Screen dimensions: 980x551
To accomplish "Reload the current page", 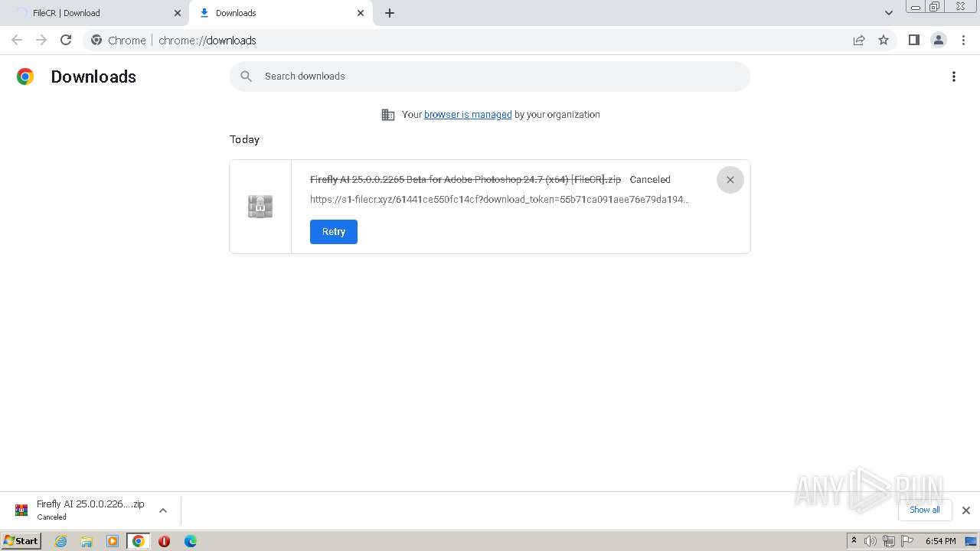I will [x=66, y=40].
